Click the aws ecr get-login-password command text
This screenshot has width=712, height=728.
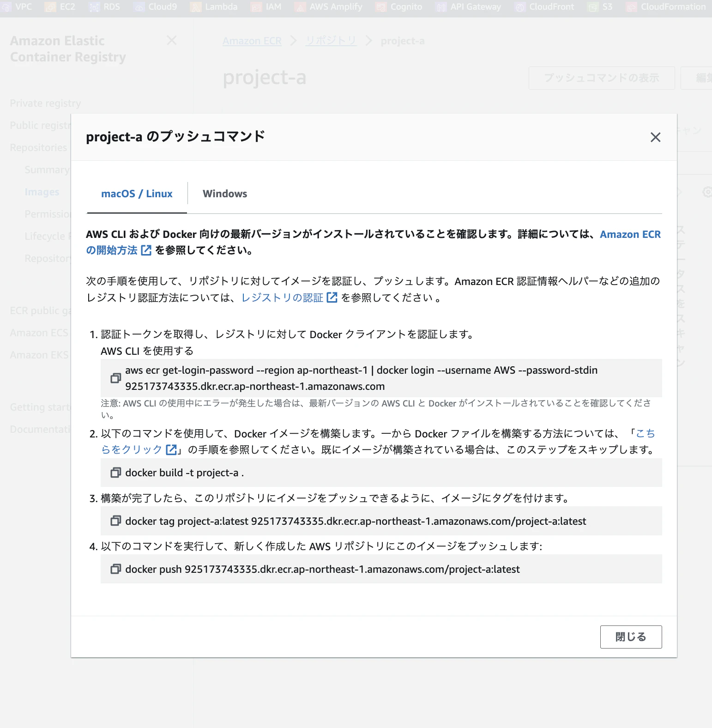point(361,378)
